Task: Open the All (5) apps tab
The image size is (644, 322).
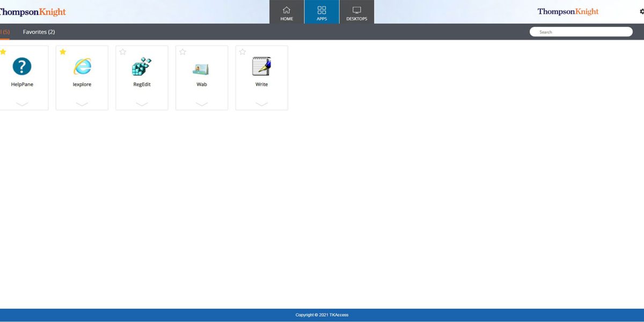Action: pyautogui.click(x=5, y=32)
